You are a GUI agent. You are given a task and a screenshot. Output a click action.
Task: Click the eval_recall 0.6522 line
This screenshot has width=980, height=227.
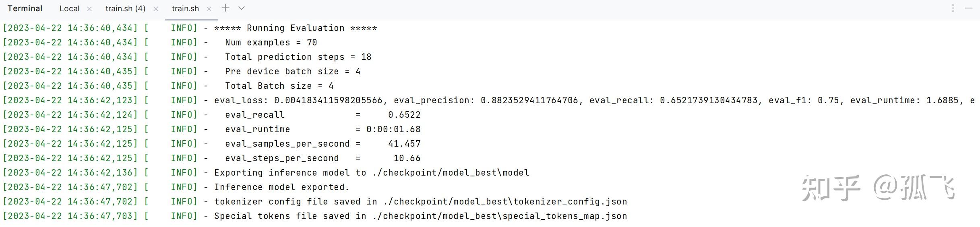212,115
